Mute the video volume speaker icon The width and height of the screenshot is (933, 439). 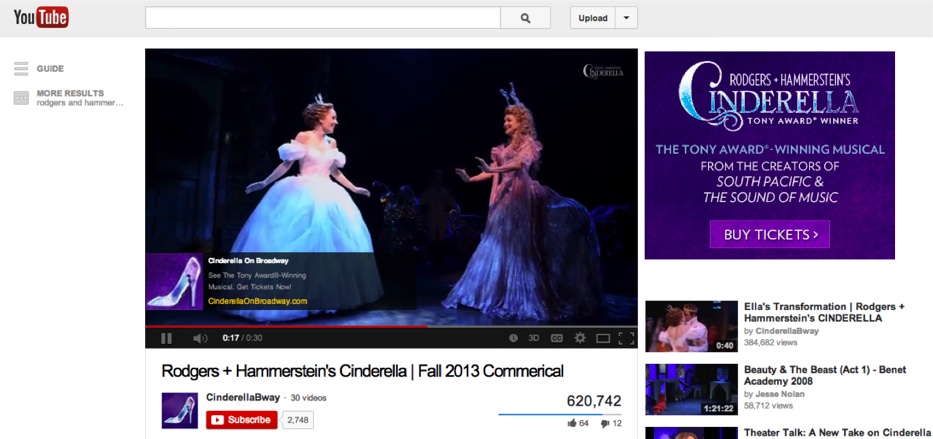pyautogui.click(x=200, y=338)
